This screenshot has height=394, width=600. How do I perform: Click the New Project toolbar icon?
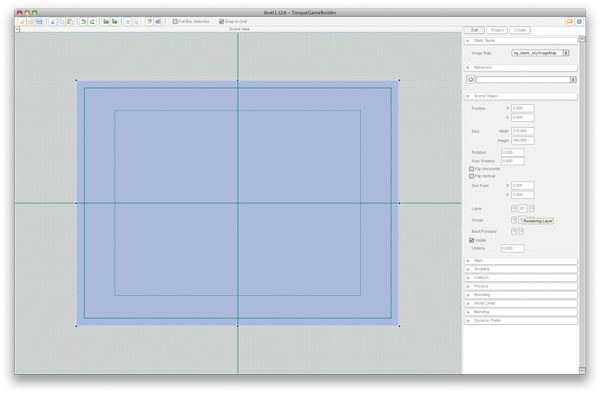(x=22, y=22)
